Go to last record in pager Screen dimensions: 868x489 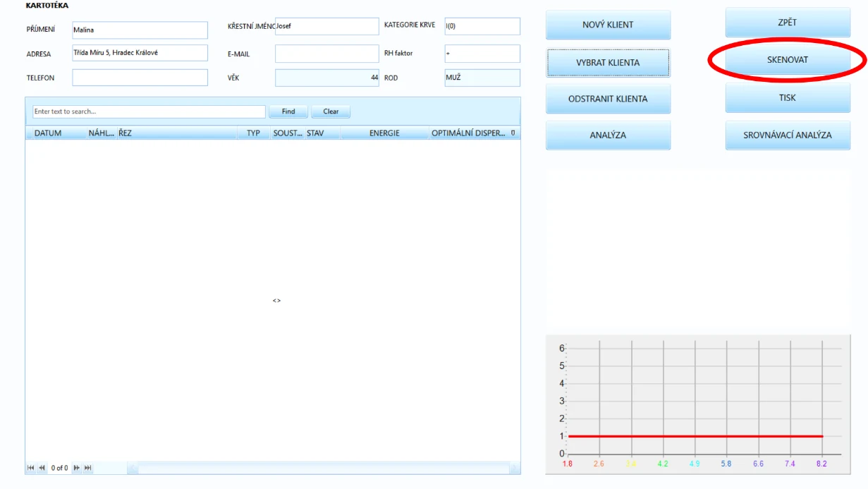[x=88, y=468]
